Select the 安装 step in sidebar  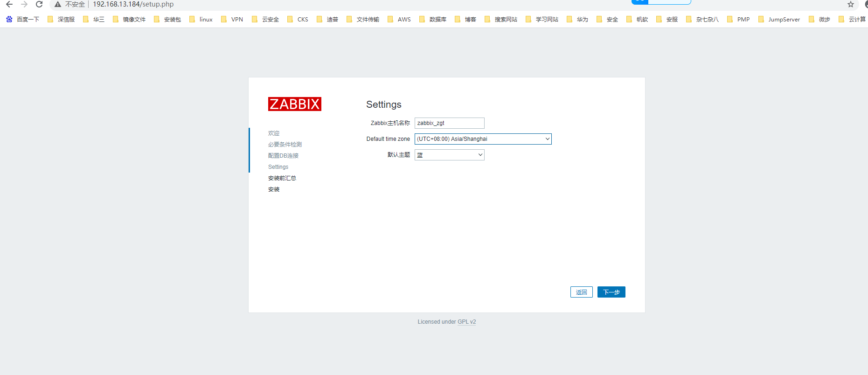tap(274, 189)
